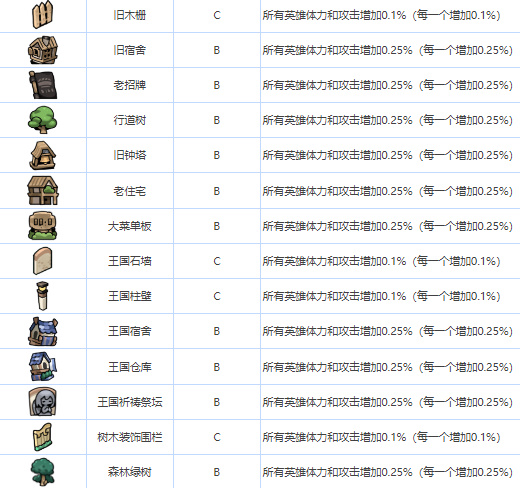Select the name text 旧宿舍

[130, 50]
